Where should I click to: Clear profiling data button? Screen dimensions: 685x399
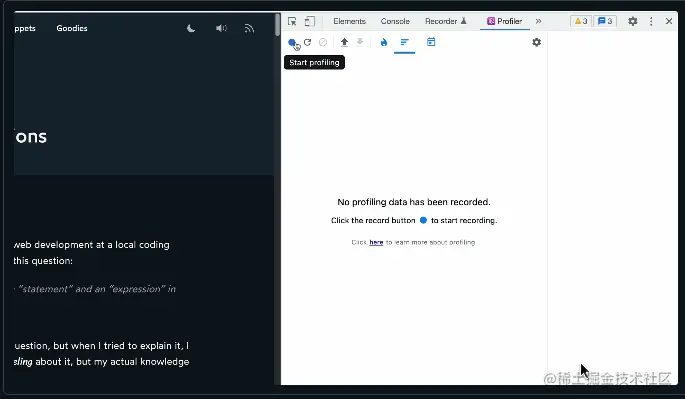tap(323, 42)
